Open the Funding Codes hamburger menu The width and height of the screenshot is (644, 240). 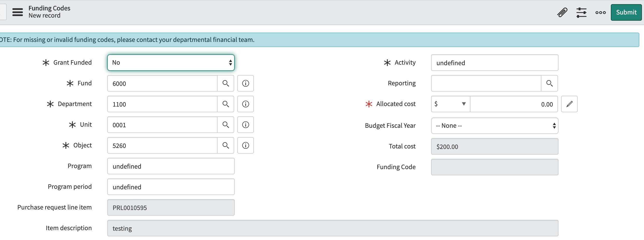(17, 12)
